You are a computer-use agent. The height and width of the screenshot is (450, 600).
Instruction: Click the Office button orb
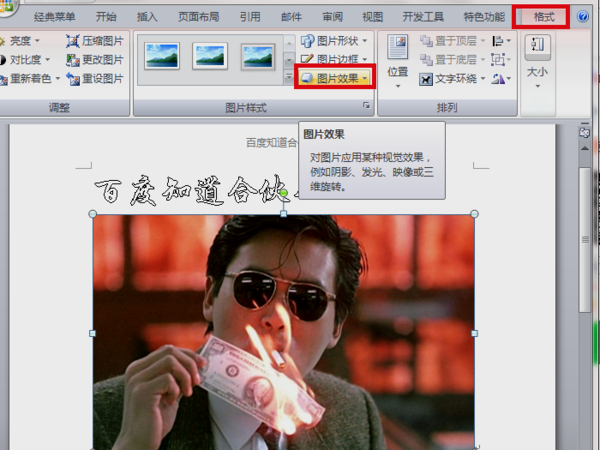click(5, 6)
